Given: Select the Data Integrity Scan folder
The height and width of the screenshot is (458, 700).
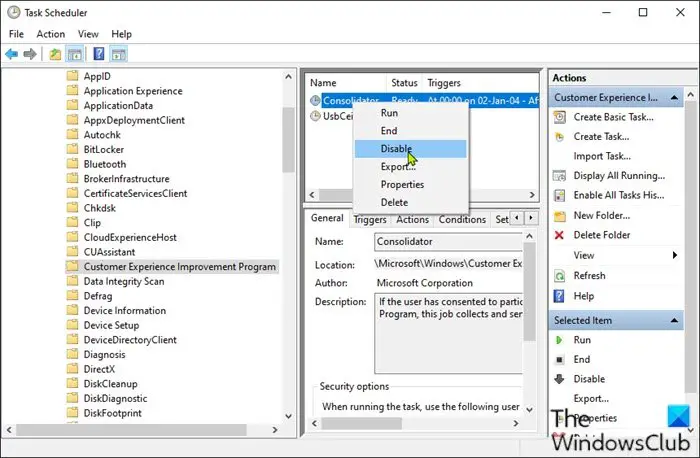Looking at the screenshot, I should coord(124,281).
